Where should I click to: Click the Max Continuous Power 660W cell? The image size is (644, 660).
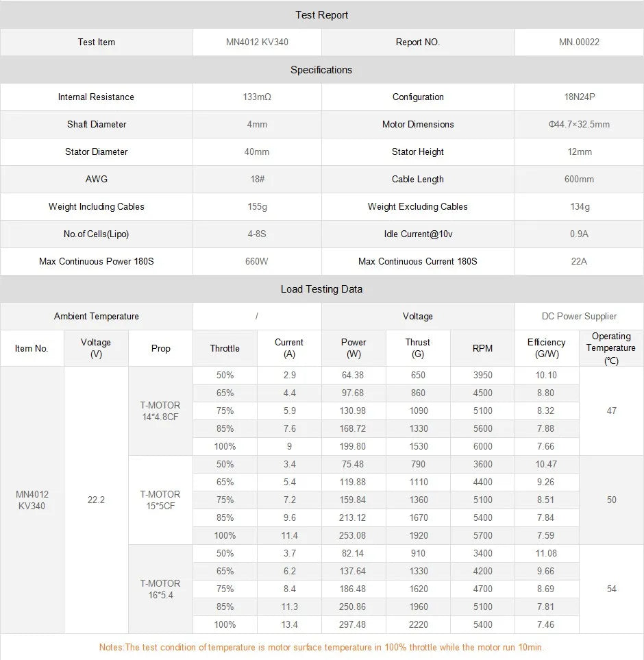(257, 261)
